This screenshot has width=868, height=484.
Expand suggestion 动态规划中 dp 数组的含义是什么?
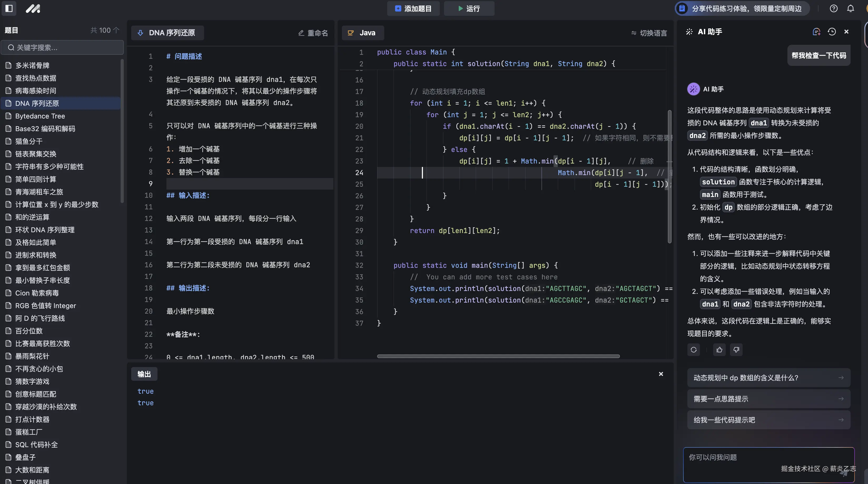coord(768,378)
